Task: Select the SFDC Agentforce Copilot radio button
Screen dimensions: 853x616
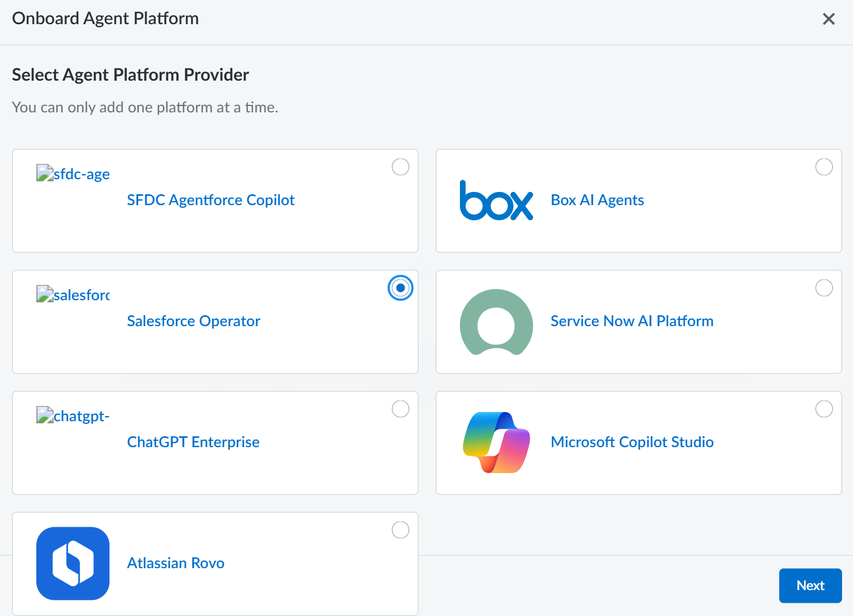Action: tap(401, 167)
